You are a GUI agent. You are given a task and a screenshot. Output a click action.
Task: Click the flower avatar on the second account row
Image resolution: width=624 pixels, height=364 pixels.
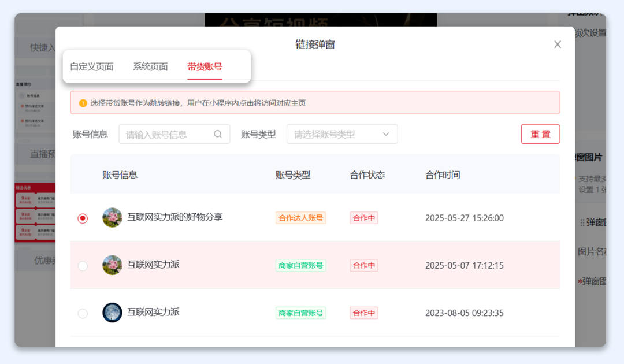pos(112,265)
